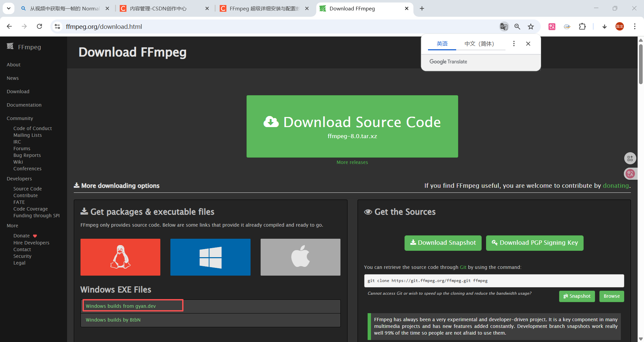Open the News sidebar link
Viewport: 644px width, 342px height.
click(13, 78)
